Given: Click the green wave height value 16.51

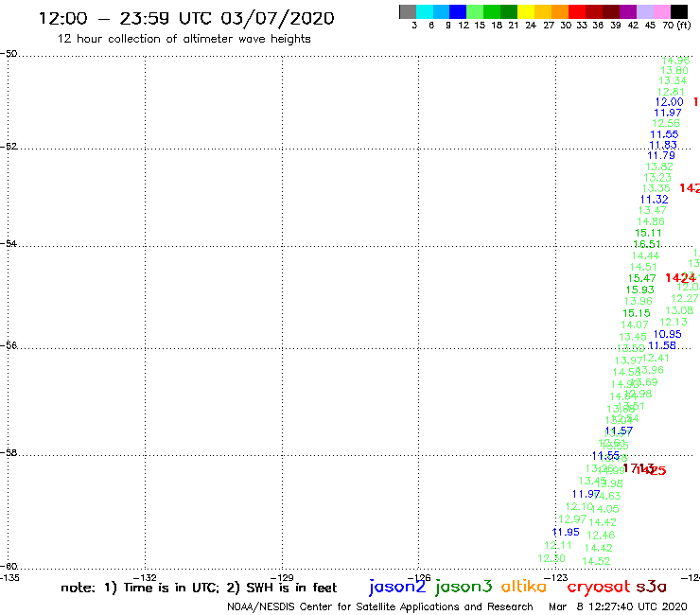Looking at the screenshot, I should (x=647, y=244).
